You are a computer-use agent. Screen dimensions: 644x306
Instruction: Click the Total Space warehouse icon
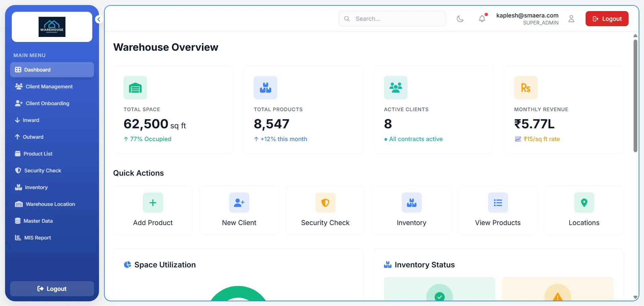135,88
